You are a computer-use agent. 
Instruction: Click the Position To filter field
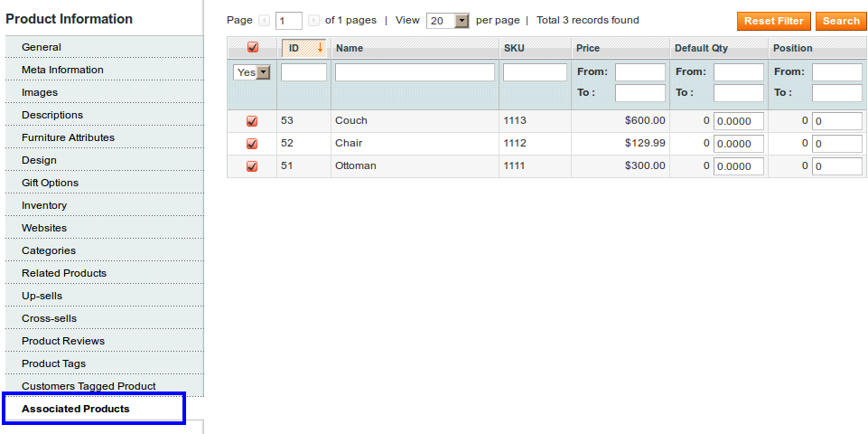pos(837,93)
